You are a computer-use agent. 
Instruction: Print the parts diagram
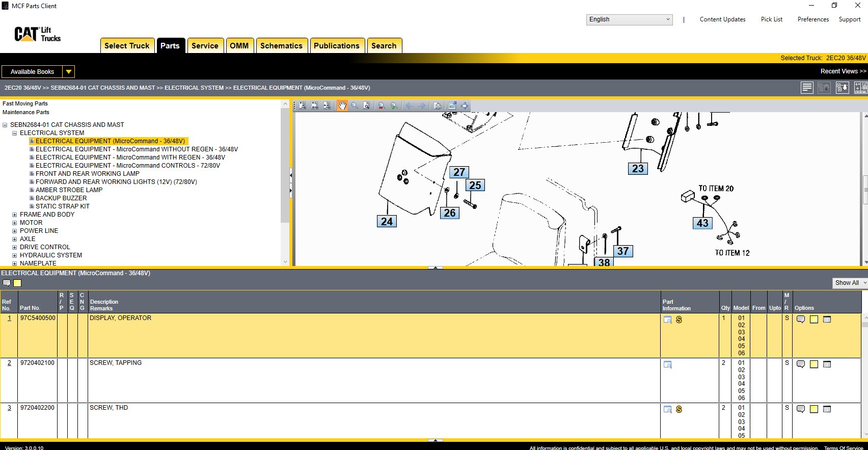point(437,105)
